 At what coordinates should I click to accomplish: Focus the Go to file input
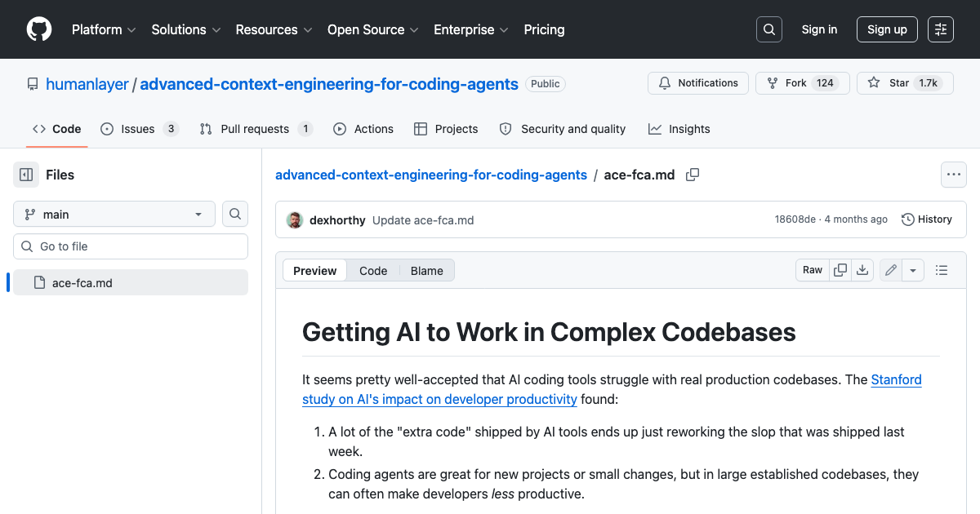pos(131,246)
